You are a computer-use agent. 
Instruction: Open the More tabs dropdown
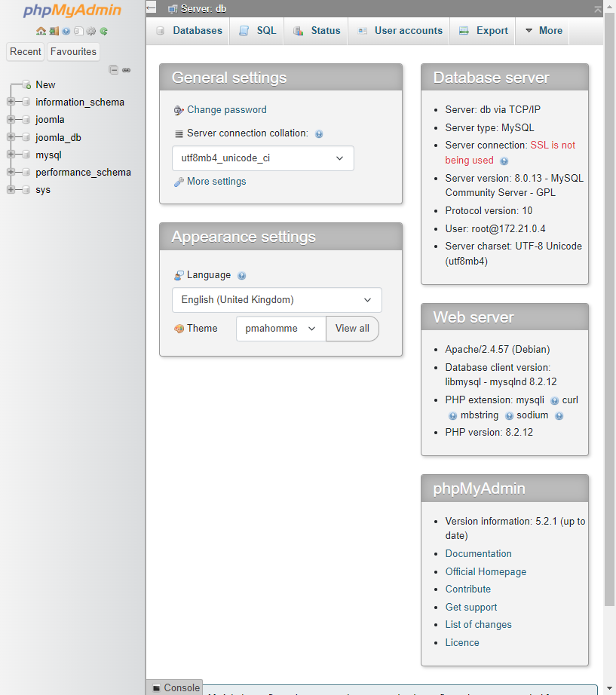544,31
